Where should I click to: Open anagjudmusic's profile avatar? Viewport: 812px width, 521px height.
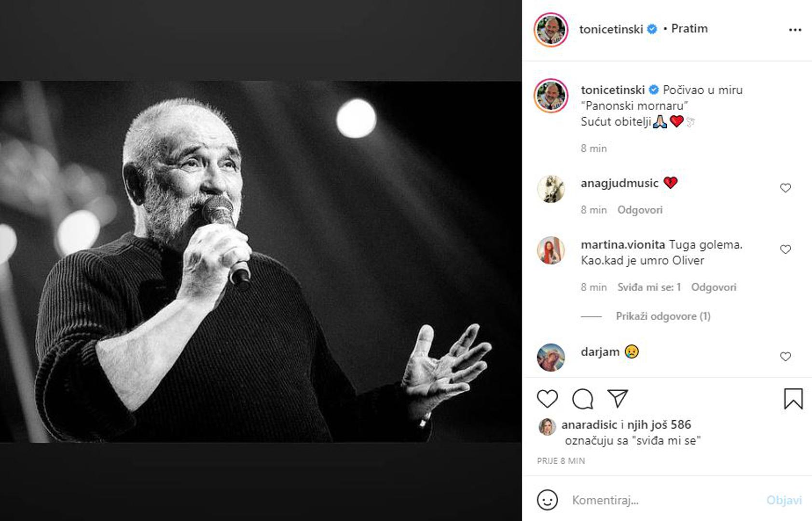pos(551,189)
